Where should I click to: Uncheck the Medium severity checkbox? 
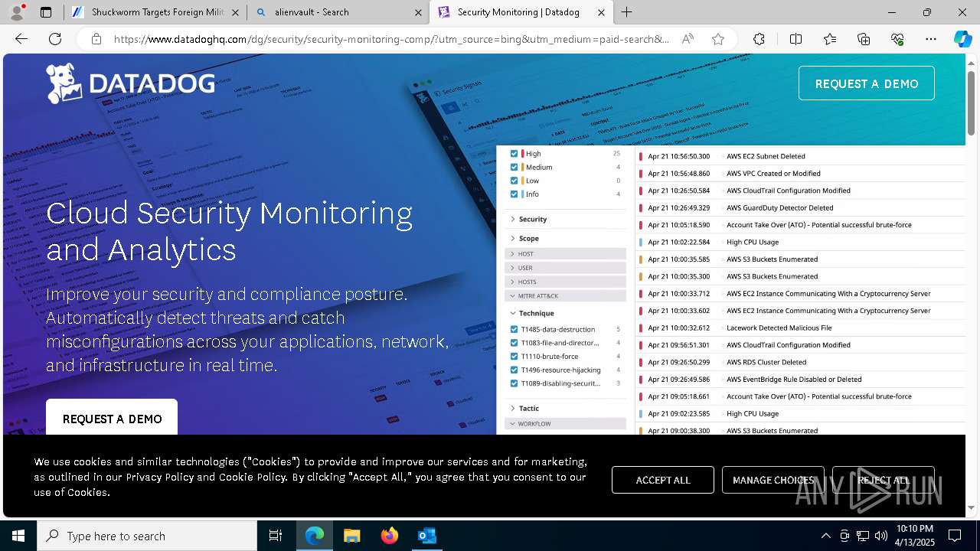(514, 167)
